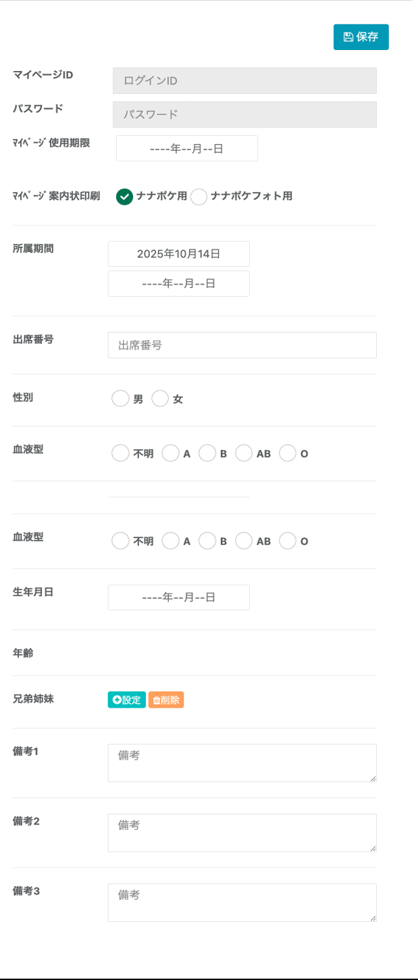Choose 女 for 性別
The image size is (418, 980).
(160, 399)
